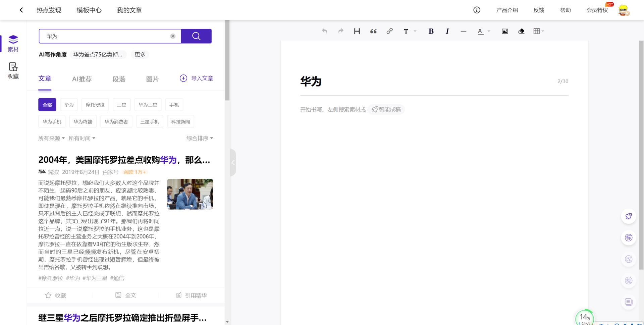Click the floating document notes button
The width and height of the screenshot is (644, 325).
(x=629, y=302)
